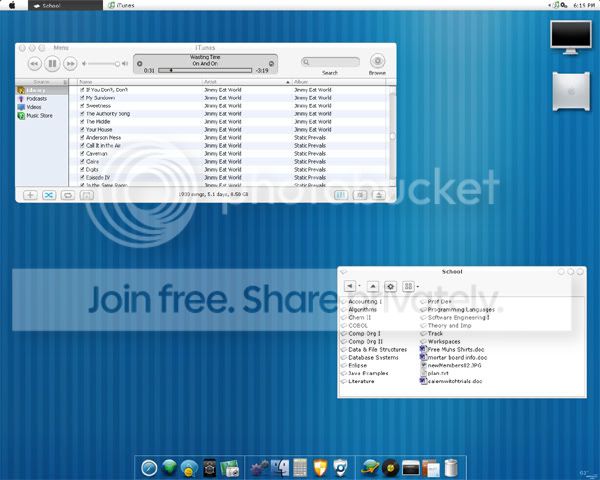Image resolution: width=600 pixels, height=480 pixels.
Task: Click the right circle arrow in iTunes display
Action: click(271, 64)
